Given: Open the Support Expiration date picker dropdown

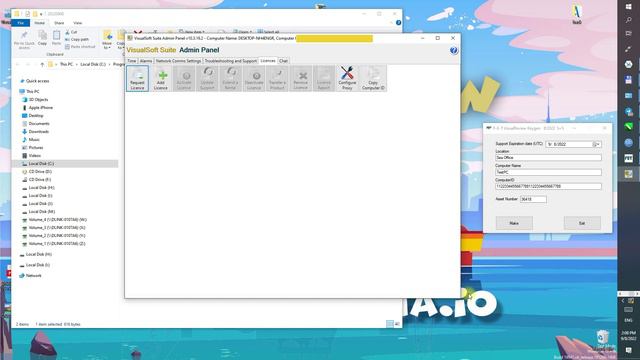Looking at the screenshot, I should [x=597, y=144].
